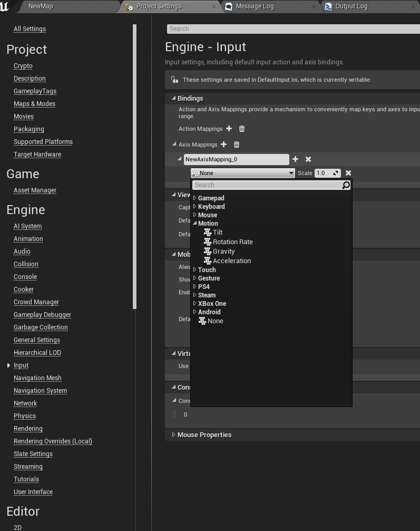The width and height of the screenshot is (420, 531).
Task: Open All Settings from the sidebar
Action: [x=30, y=28]
